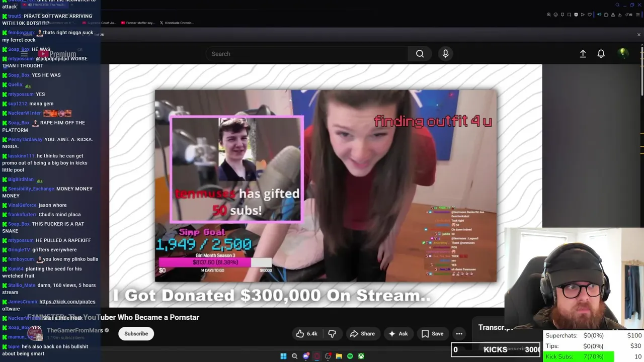644x362 pixels.
Task: Click chat username 'Sensibility_Exchange'
Action: pos(31,189)
